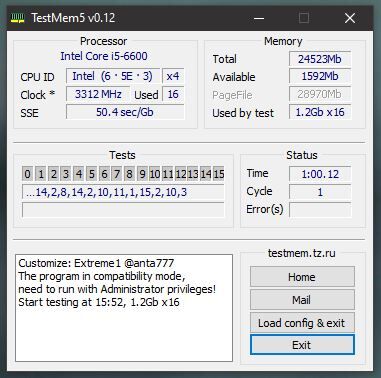The image size is (381, 378).
Task: Select test box number 11
Action: pyautogui.click(x=168, y=174)
